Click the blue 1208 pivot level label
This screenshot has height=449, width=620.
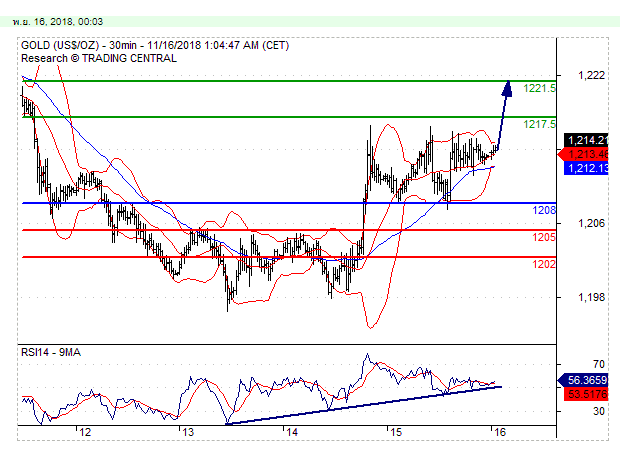tap(544, 210)
